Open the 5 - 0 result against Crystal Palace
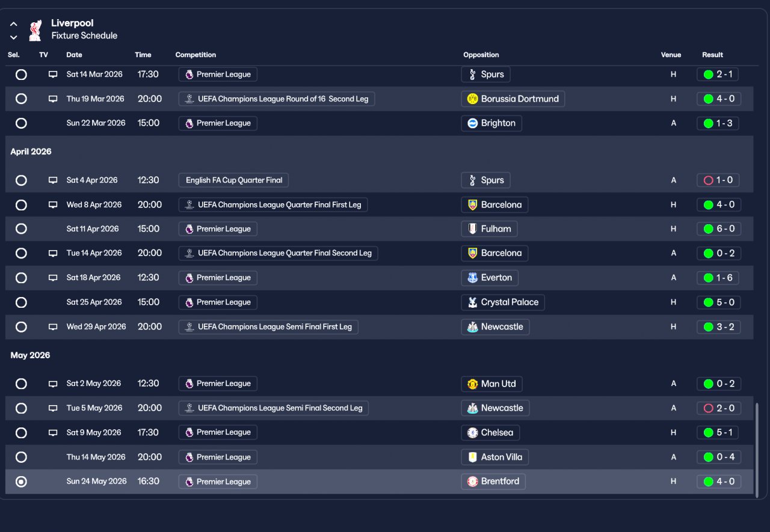The height and width of the screenshot is (532, 770). click(x=719, y=302)
